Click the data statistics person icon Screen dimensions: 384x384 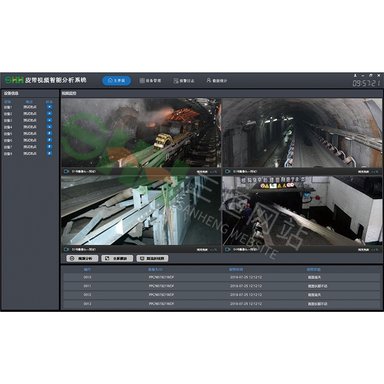[x=209, y=80]
